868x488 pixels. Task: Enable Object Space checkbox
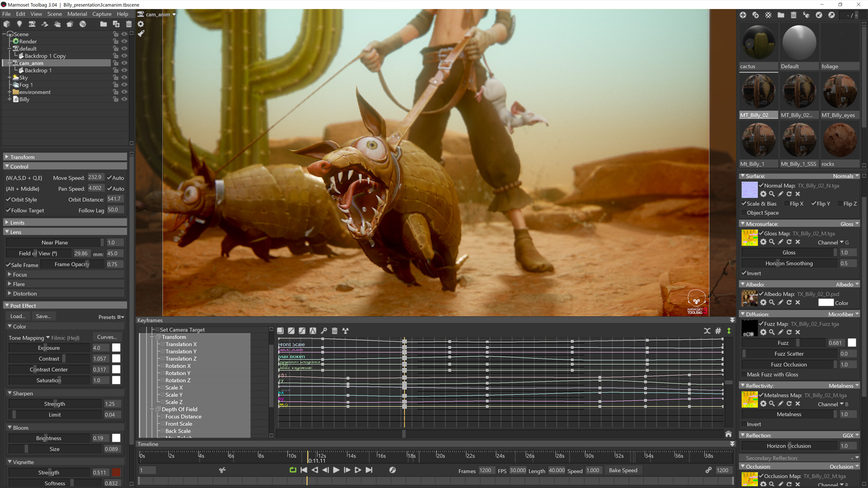tap(744, 213)
